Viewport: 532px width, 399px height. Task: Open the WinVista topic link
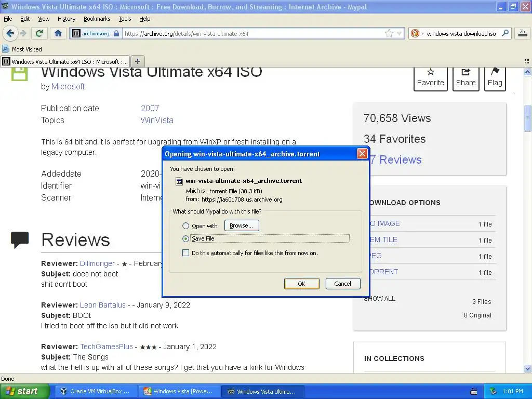tap(157, 120)
